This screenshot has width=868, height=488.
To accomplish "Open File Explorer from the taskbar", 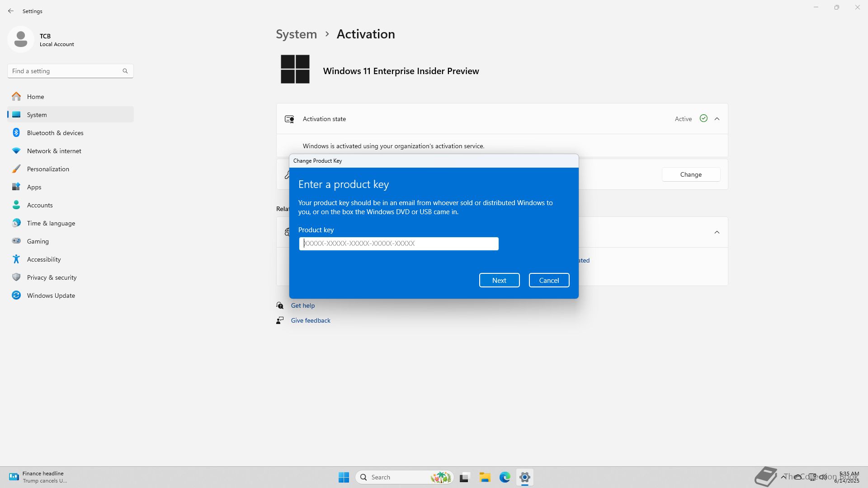I will [485, 477].
